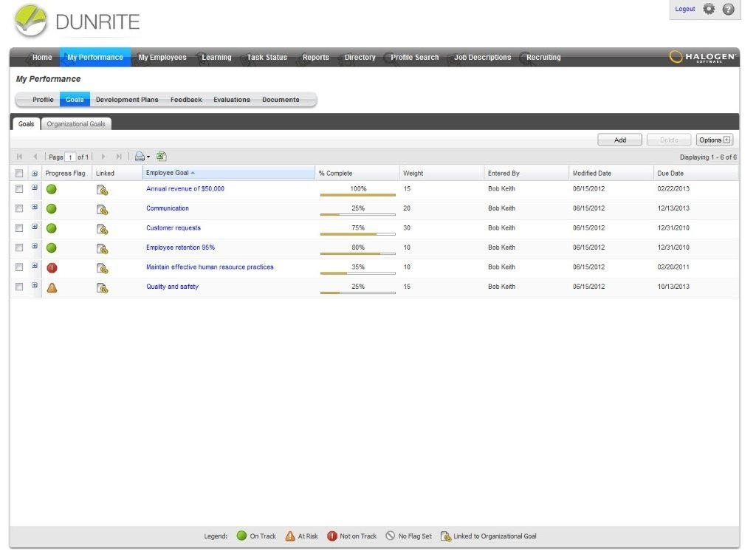
Task: Click the 35% progress bar for Maintain HR practices
Action: pos(358,273)
